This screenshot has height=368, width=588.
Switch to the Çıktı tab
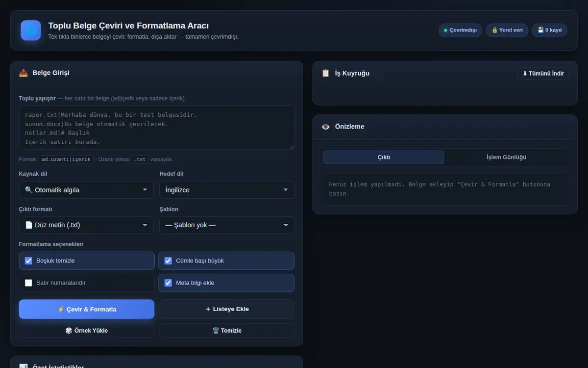coord(384,158)
